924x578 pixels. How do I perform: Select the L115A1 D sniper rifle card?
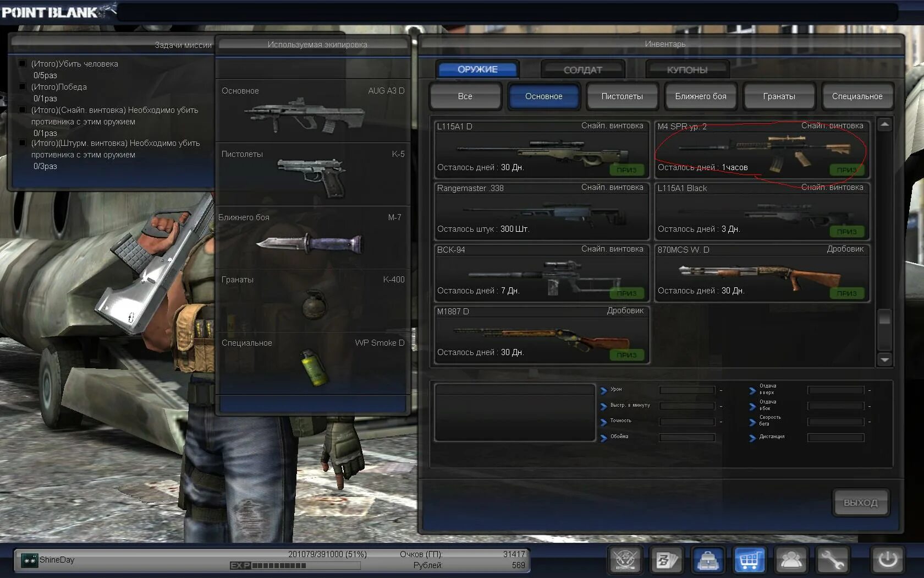coord(542,150)
